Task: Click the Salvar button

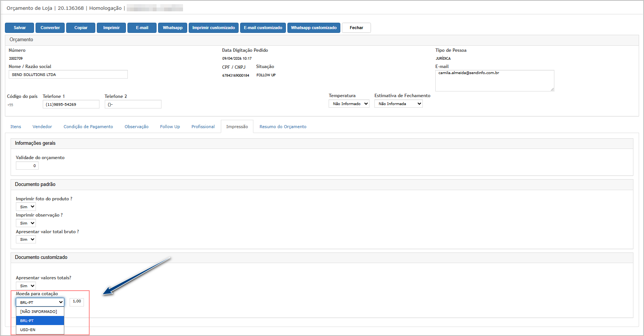Action: (20, 28)
